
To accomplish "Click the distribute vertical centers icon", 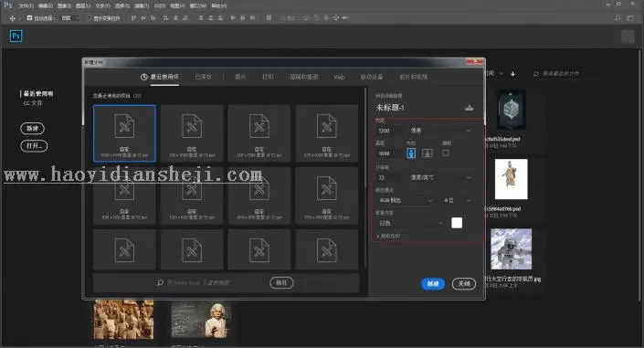I will (x=211, y=18).
